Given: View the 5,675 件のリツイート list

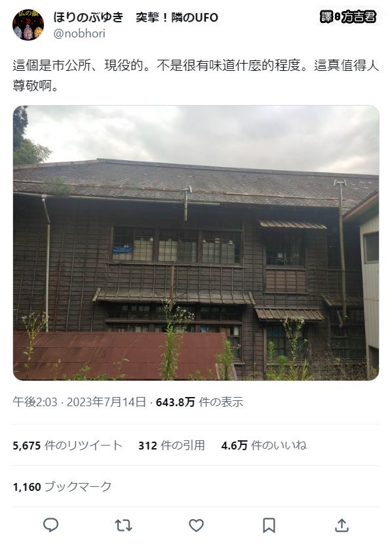Looking at the screenshot, I should [x=68, y=446].
